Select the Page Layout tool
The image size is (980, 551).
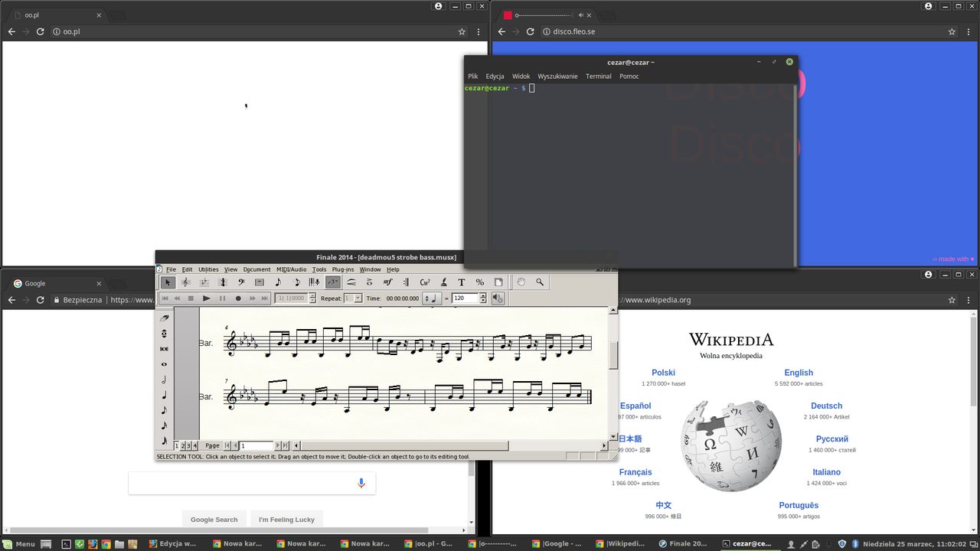[498, 282]
